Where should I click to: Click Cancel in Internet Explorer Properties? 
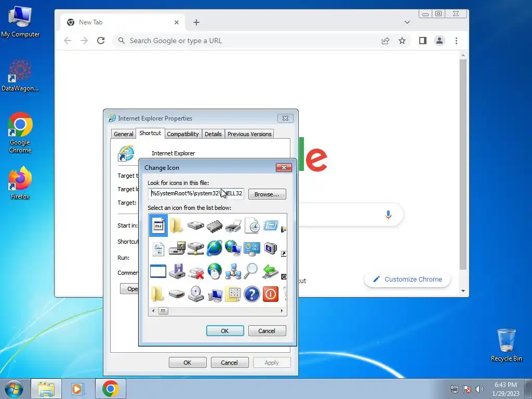coord(230,362)
